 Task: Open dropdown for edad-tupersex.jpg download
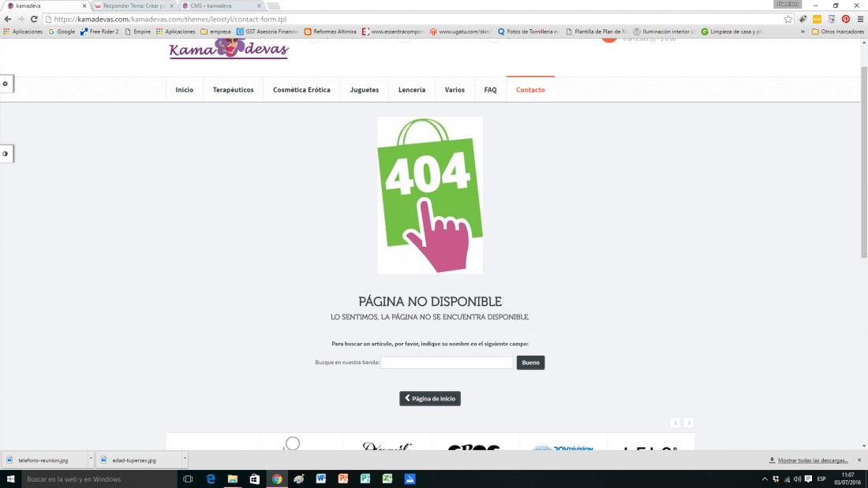point(185,460)
